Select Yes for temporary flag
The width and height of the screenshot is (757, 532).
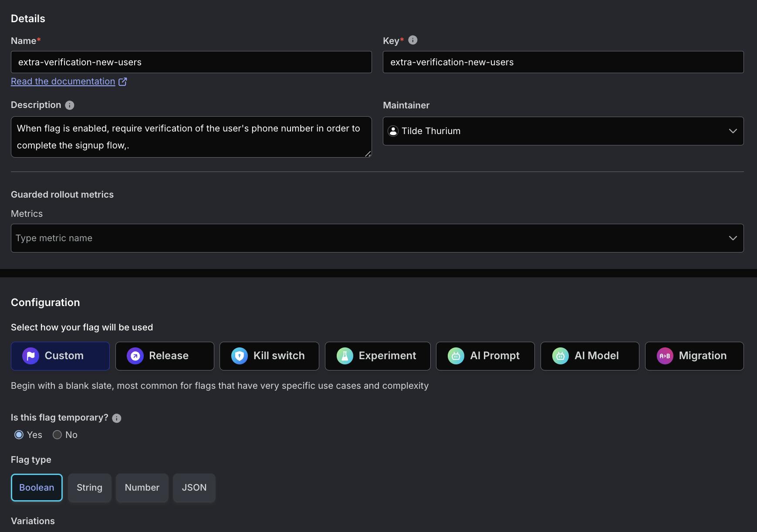click(19, 435)
